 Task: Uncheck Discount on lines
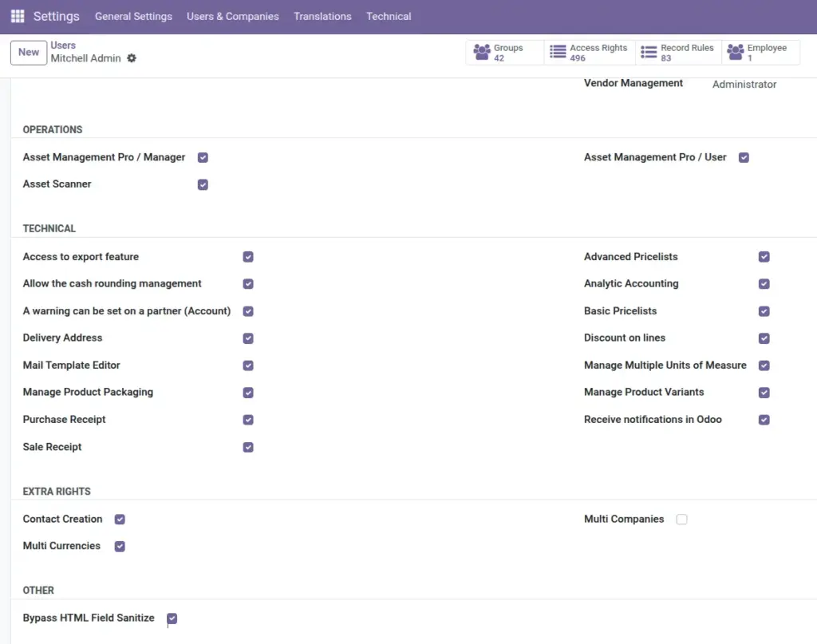(764, 338)
